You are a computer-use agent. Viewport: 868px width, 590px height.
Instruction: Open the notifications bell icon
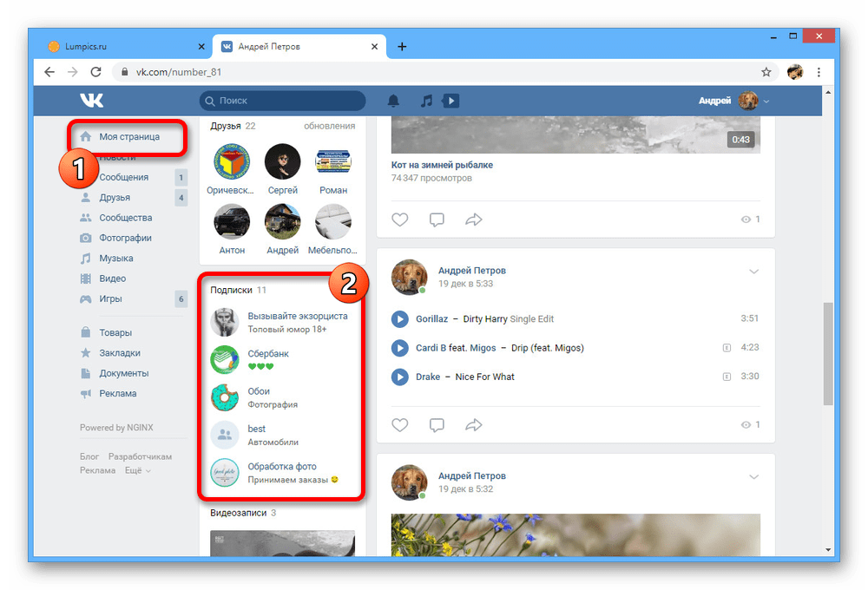[394, 101]
